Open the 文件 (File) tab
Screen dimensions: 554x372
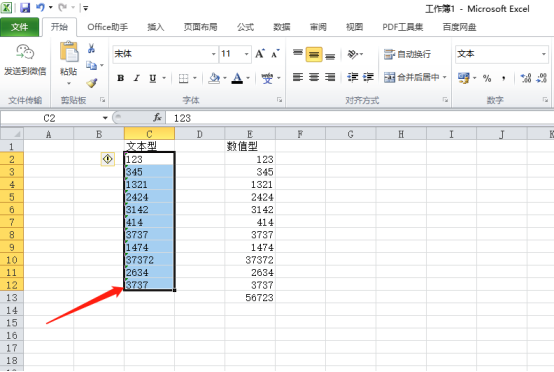pos(19,27)
